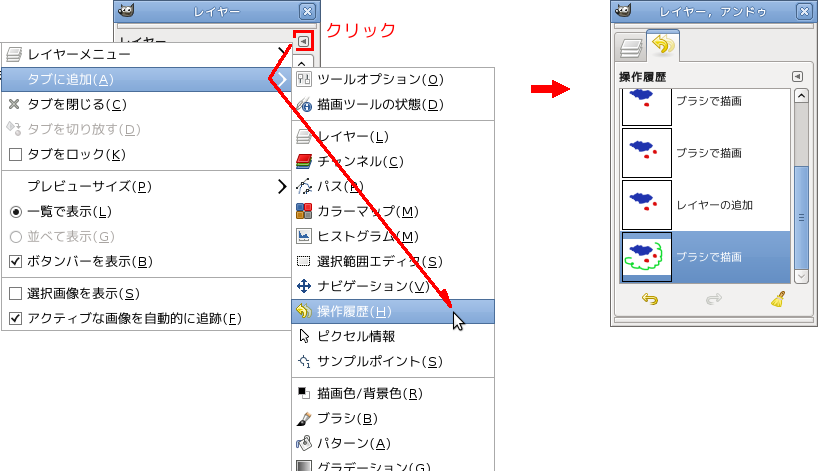This screenshot has width=818, height=471.
Task: Enable 選択画像を表示(S) checkbox
Action: 16,294
